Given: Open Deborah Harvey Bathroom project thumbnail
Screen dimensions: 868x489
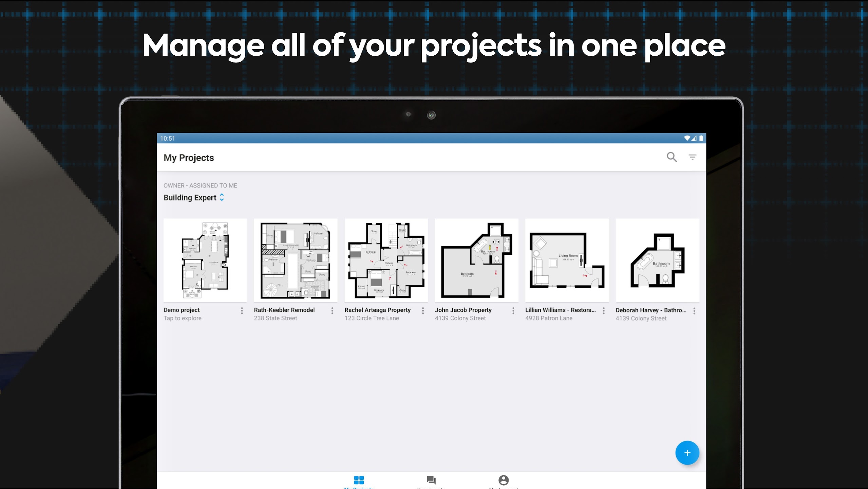Looking at the screenshot, I should pyautogui.click(x=658, y=260).
